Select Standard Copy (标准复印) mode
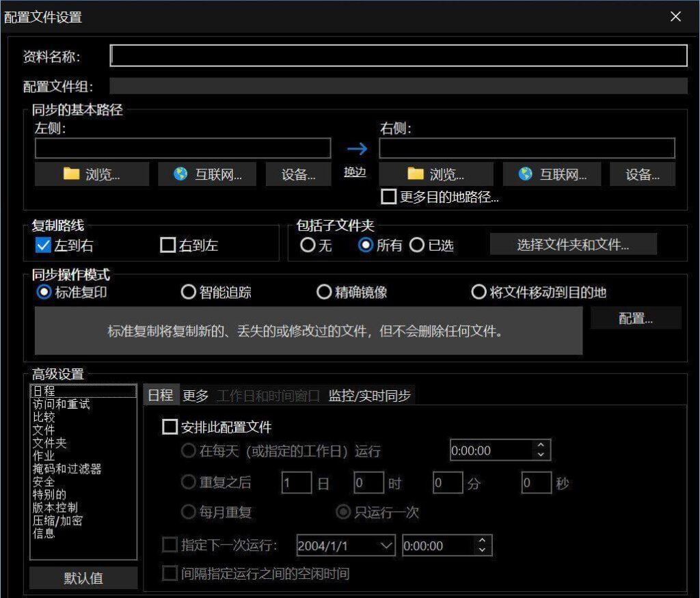This screenshot has width=700, height=598. 44,293
